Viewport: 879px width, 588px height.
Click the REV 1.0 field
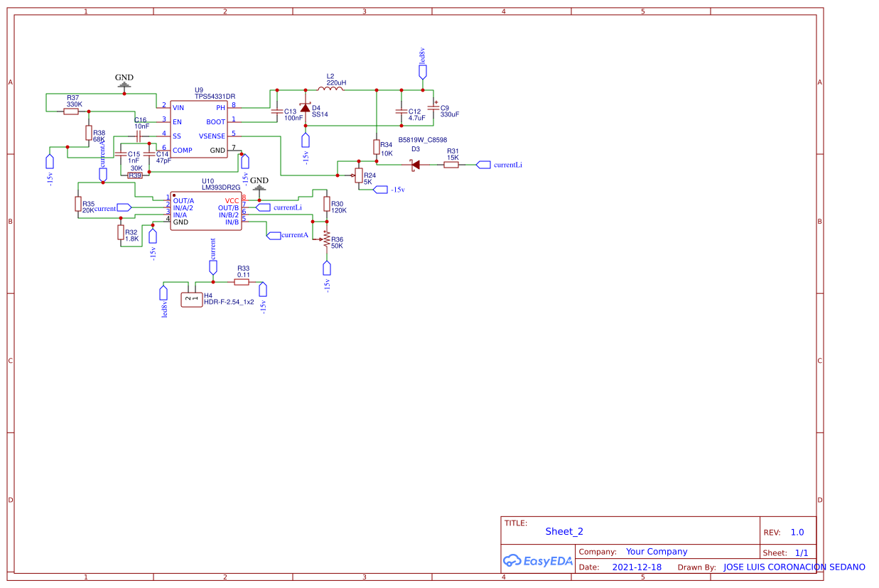coord(797,532)
